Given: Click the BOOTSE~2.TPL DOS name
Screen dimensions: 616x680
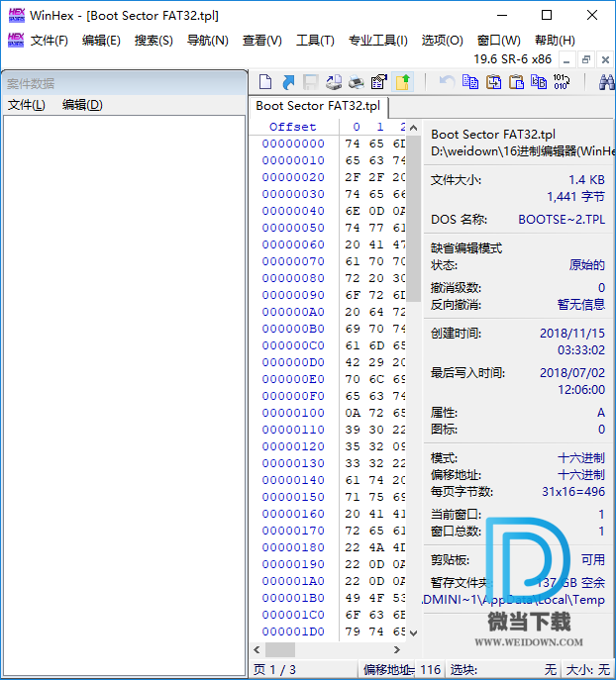Looking at the screenshot, I should 562,220.
